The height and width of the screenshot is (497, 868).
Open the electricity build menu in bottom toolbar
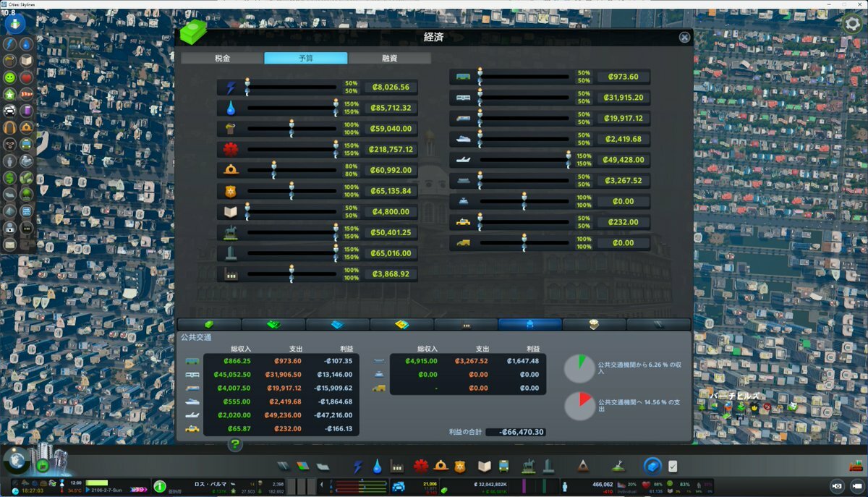tap(357, 466)
